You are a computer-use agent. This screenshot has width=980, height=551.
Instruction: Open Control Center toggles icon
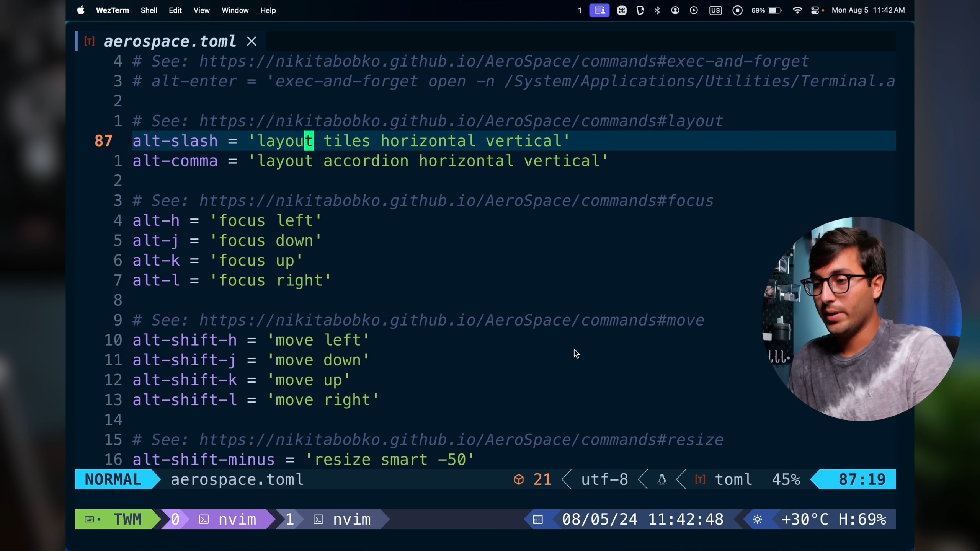pyautogui.click(x=815, y=10)
